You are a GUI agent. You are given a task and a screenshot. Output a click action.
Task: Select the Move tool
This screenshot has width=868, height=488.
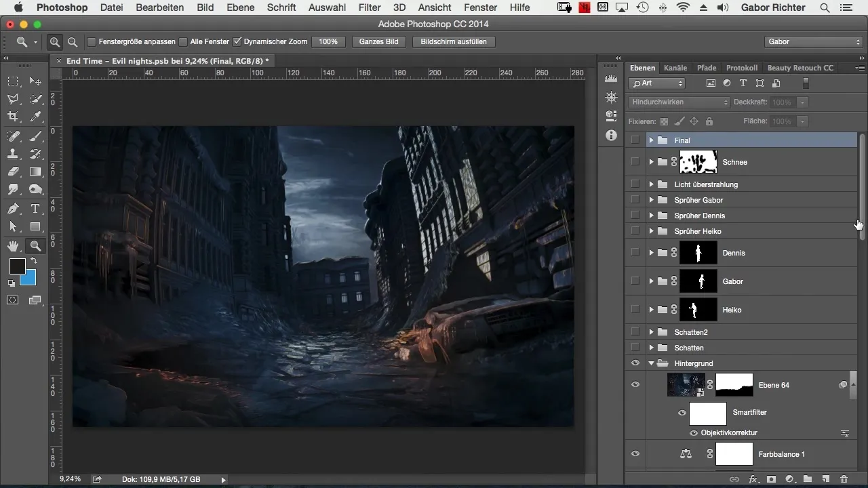click(35, 81)
